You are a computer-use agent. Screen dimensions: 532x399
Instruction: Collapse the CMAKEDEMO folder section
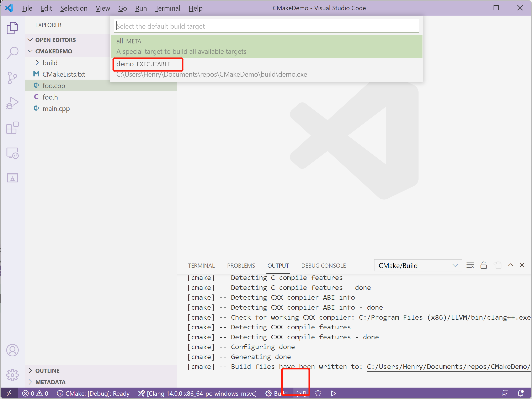[x=68, y=51]
